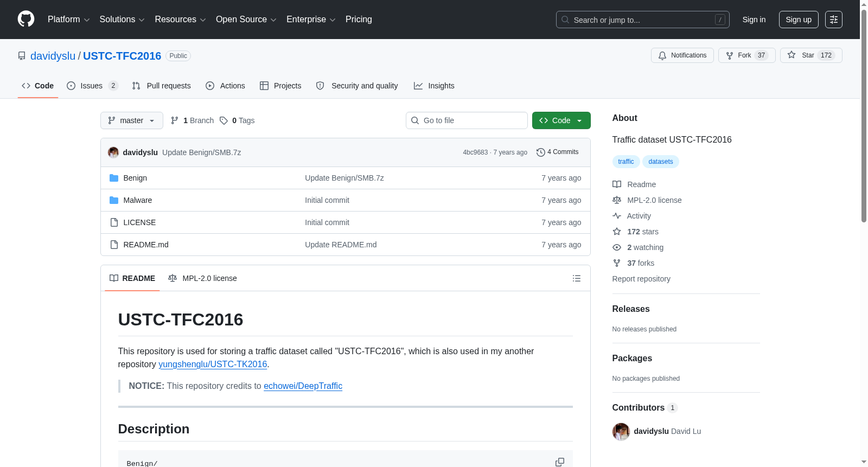Click the Star icon on the repository
868x467 pixels.
pos(792,55)
